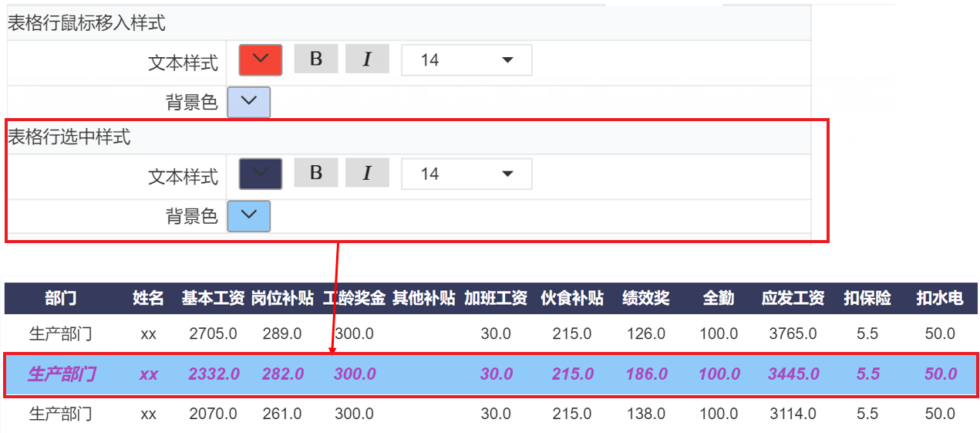The image size is (980, 433).
Task: Toggle bold for selected-row text style
Action: coord(316,173)
